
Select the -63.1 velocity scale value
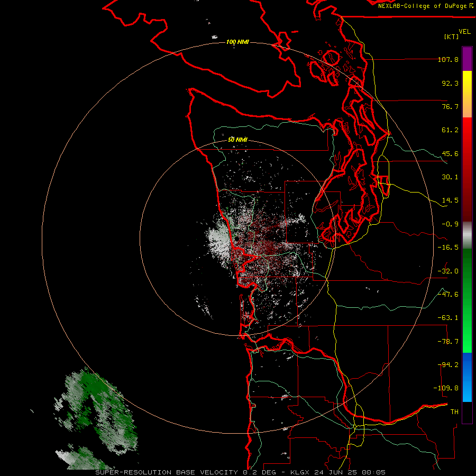tap(448, 318)
